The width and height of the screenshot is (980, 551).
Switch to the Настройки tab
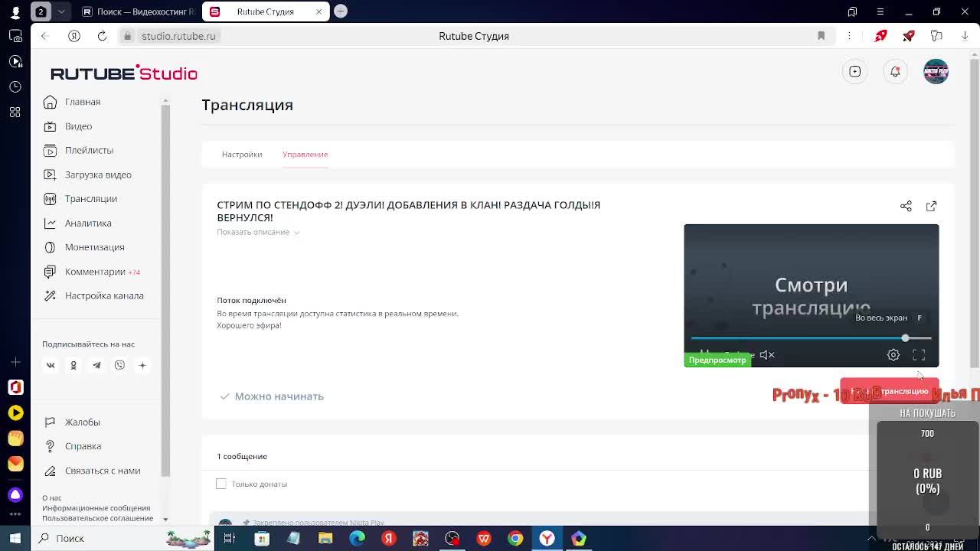242,154
